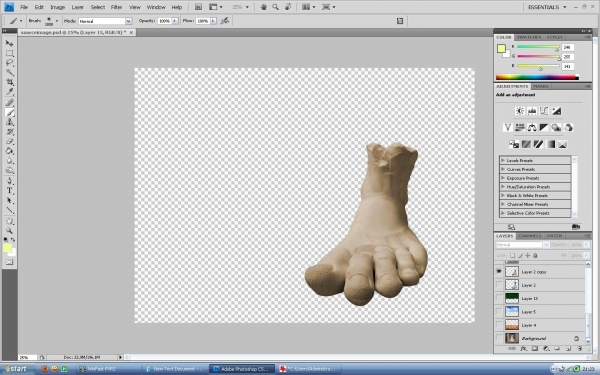Show the Layer 13 layer
Image resolution: width=600 pixels, height=375 pixels.
tap(499, 298)
